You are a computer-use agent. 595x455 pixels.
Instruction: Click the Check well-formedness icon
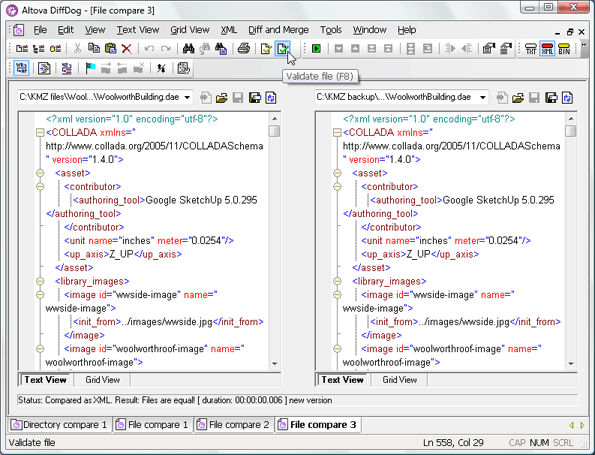coord(266,49)
